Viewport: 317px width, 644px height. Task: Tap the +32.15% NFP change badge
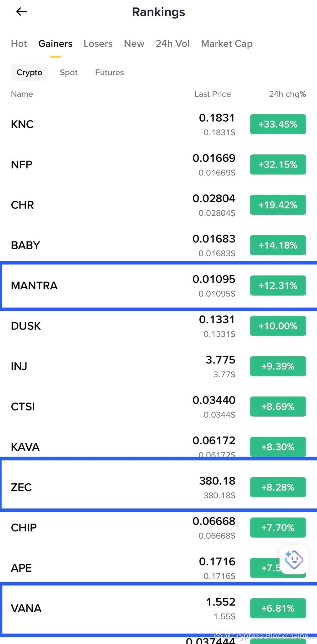coord(278,164)
